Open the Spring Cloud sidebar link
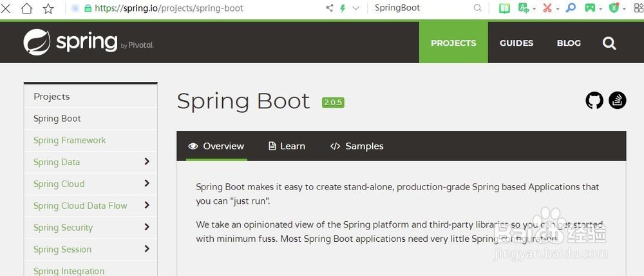The width and height of the screenshot is (644, 276). [59, 184]
